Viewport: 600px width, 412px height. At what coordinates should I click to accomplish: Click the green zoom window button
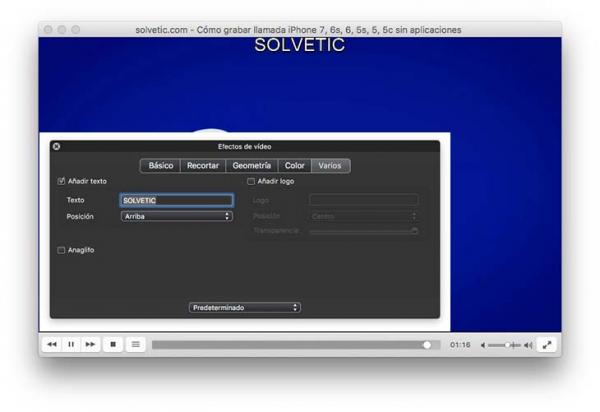76,29
